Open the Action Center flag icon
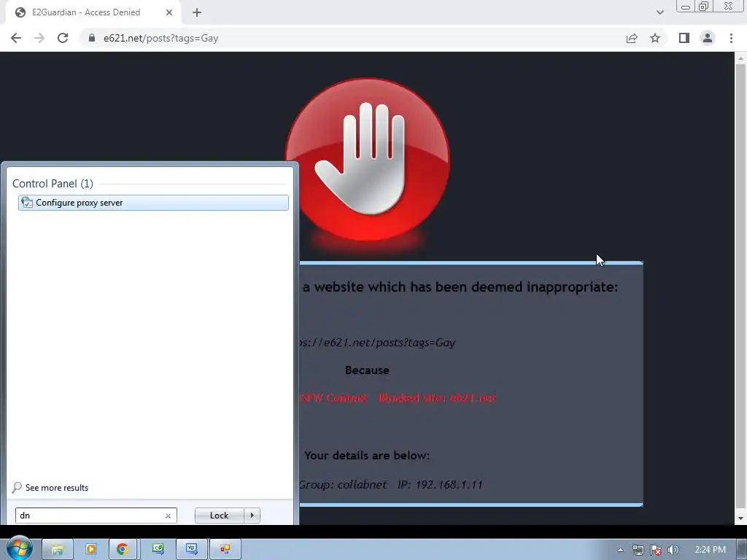 pos(656,550)
